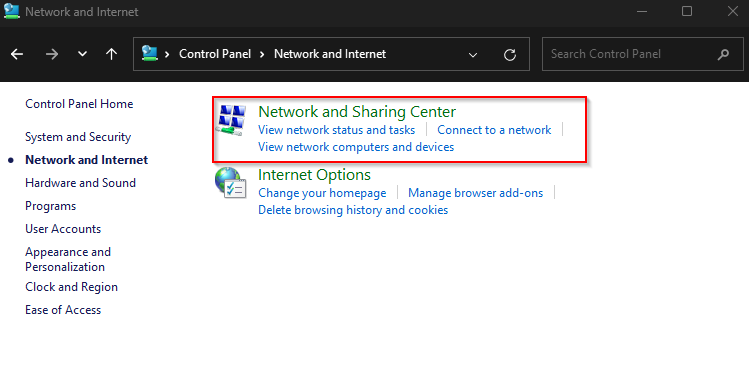
Task: Select Network and Internet breadcrumb segment
Action: [x=330, y=54]
